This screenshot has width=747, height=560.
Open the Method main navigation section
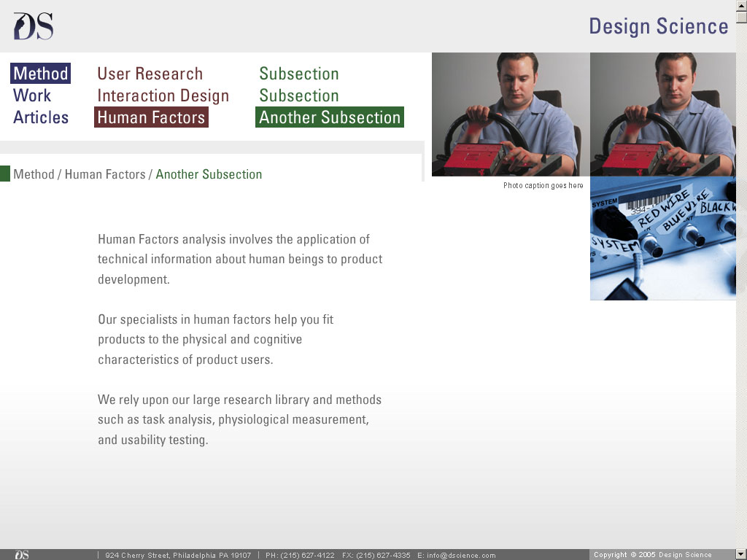[41, 74]
